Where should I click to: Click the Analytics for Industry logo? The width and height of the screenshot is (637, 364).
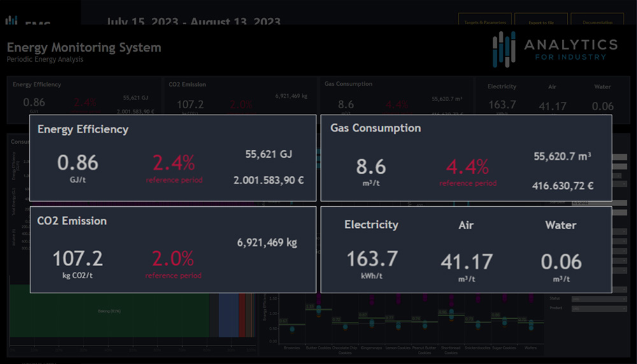[554, 49]
